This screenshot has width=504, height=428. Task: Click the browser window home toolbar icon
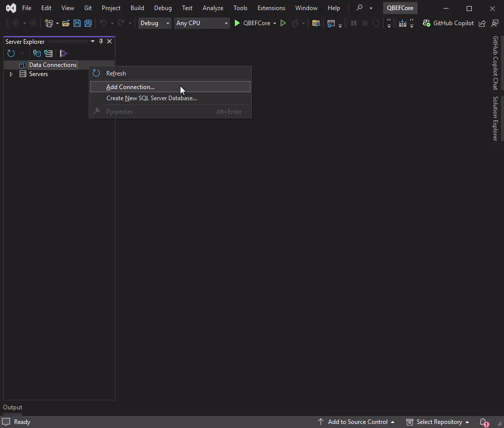click(331, 23)
